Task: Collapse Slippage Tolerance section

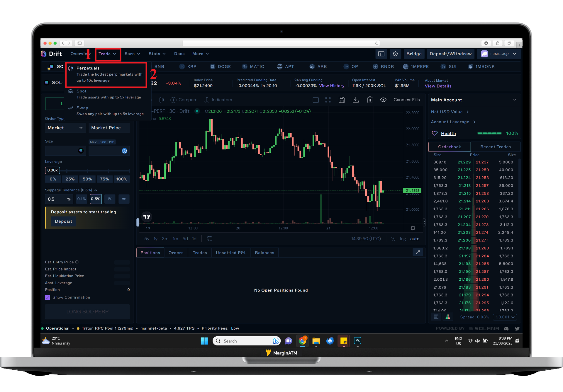Action: pos(96,190)
